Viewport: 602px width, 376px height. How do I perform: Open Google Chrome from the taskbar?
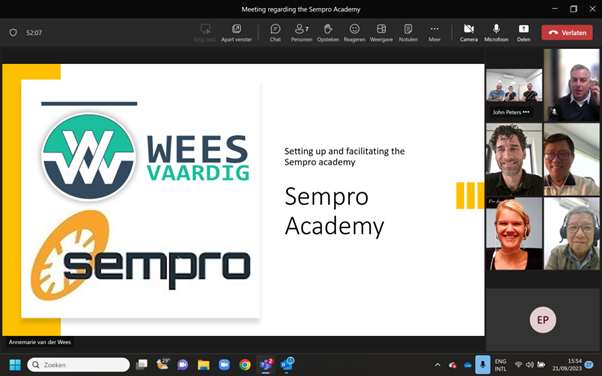(245, 364)
